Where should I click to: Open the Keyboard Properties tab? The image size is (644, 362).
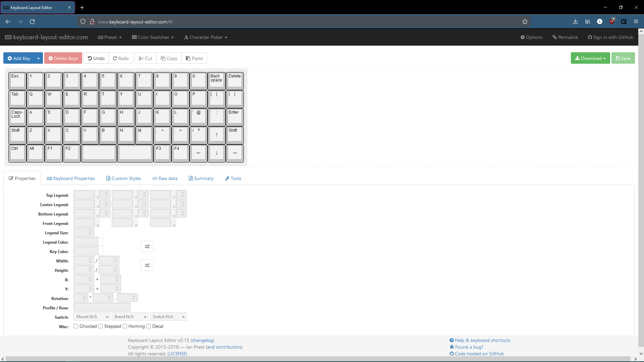pos(71,179)
